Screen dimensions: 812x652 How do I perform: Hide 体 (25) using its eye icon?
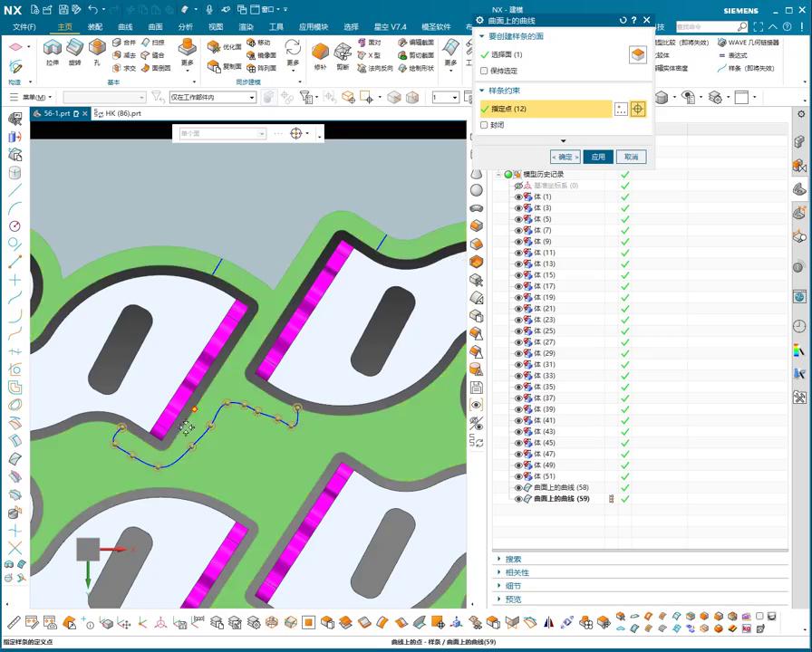click(519, 331)
